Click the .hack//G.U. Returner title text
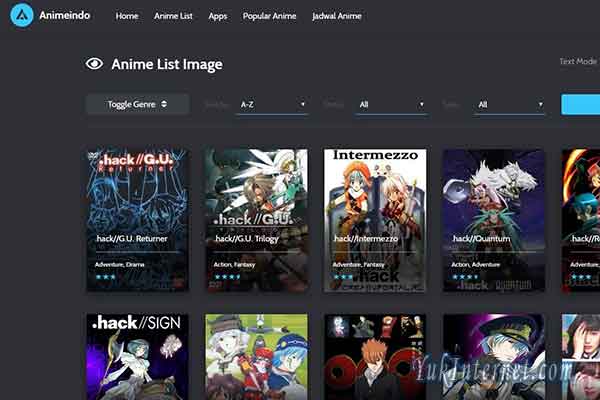The height and width of the screenshot is (400, 600). coord(132,238)
